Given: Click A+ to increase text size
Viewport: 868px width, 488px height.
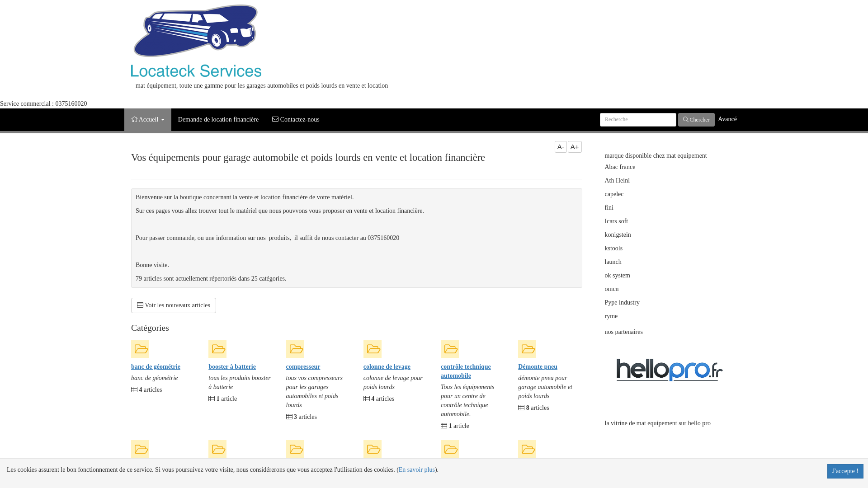Looking at the screenshot, I should point(574,147).
